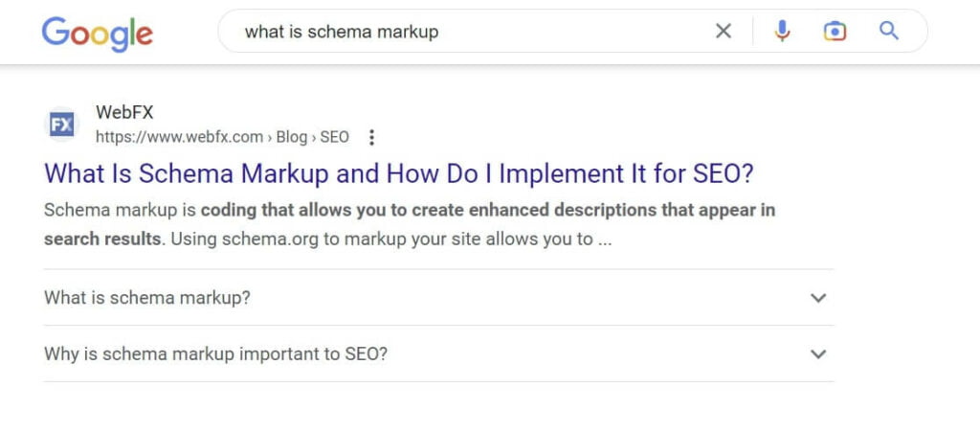Image resolution: width=980 pixels, height=433 pixels.
Task: Click the webfx.com Blog SEO breadcrumb URL
Action: [x=222, y=137]
